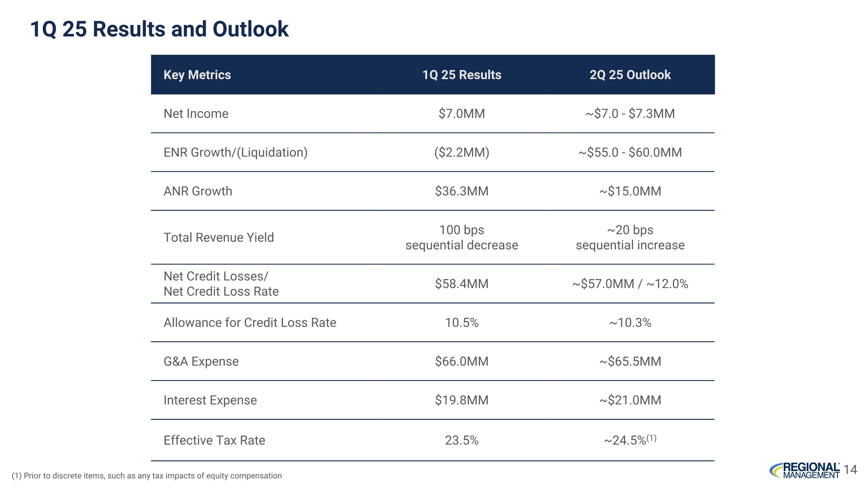Select the 2Q 25 Outlook column header

[630, 75]
